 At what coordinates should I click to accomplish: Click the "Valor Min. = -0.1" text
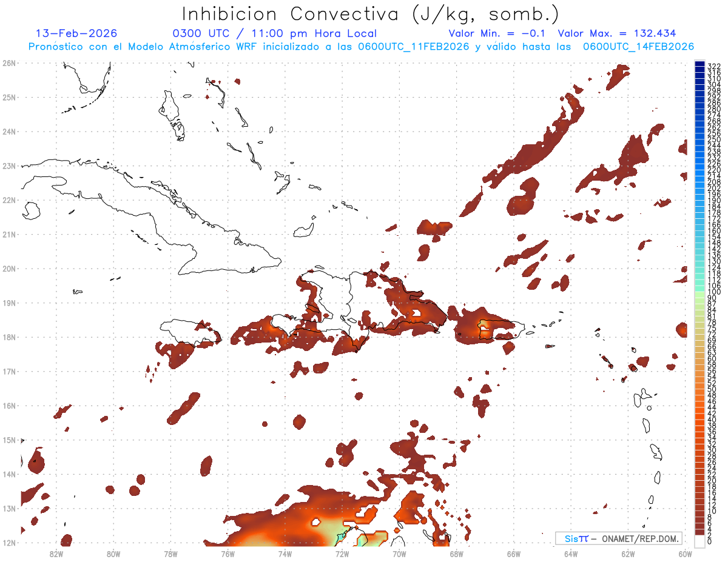[x=497, y=33]
